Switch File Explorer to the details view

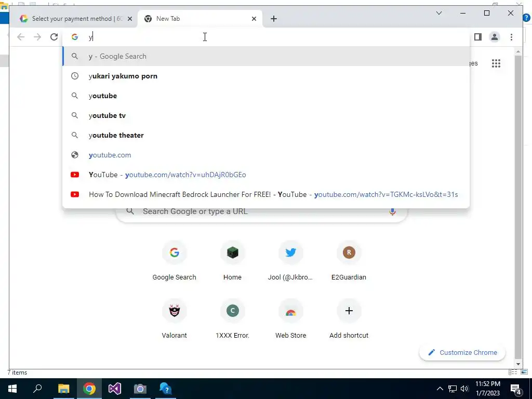pos(513,372)
